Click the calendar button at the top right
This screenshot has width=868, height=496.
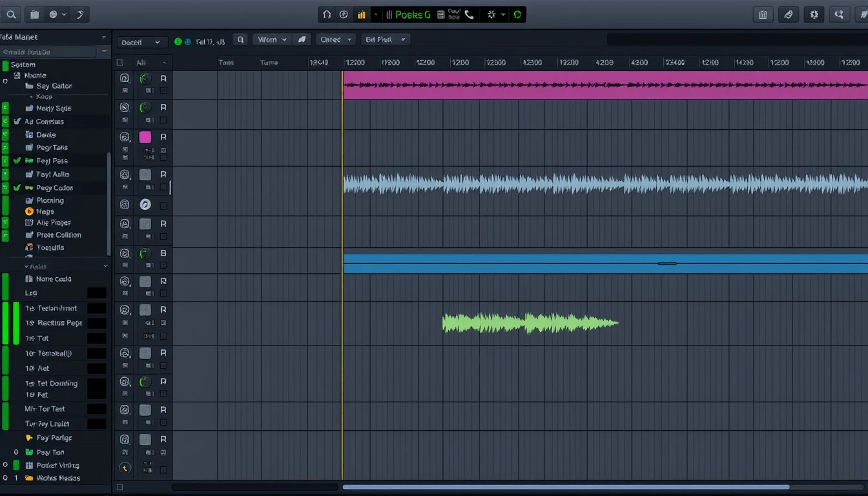point(763,14)
